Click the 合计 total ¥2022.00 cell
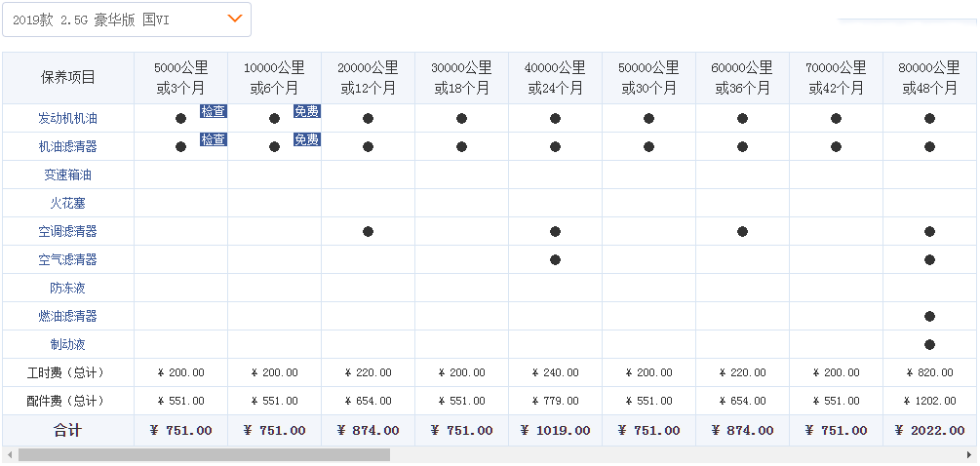Viewport: 980px width, 466px height. 929,430
